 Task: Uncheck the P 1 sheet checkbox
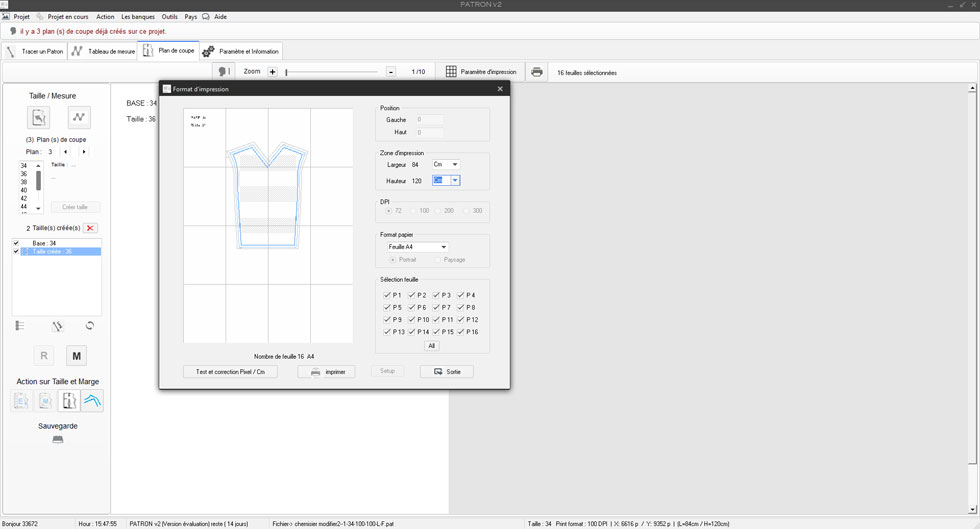(387, 296)
